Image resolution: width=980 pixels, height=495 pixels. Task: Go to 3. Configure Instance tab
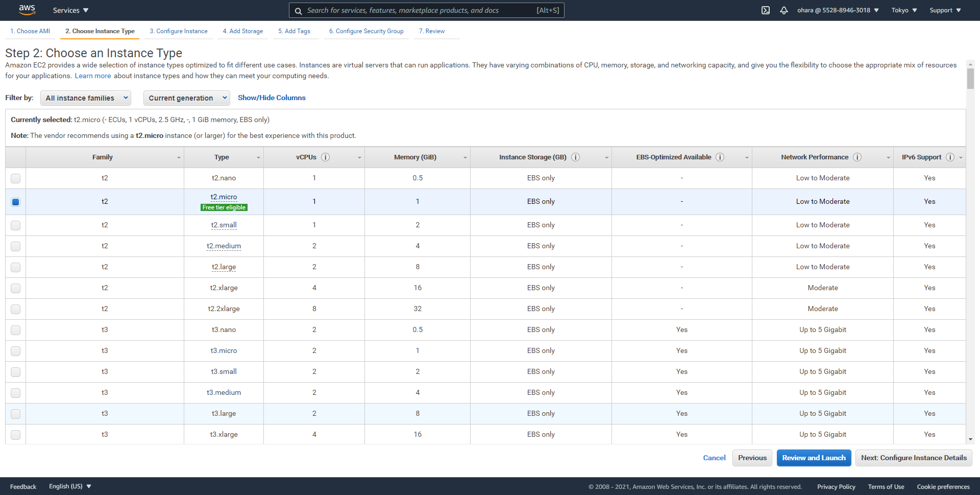179,31
